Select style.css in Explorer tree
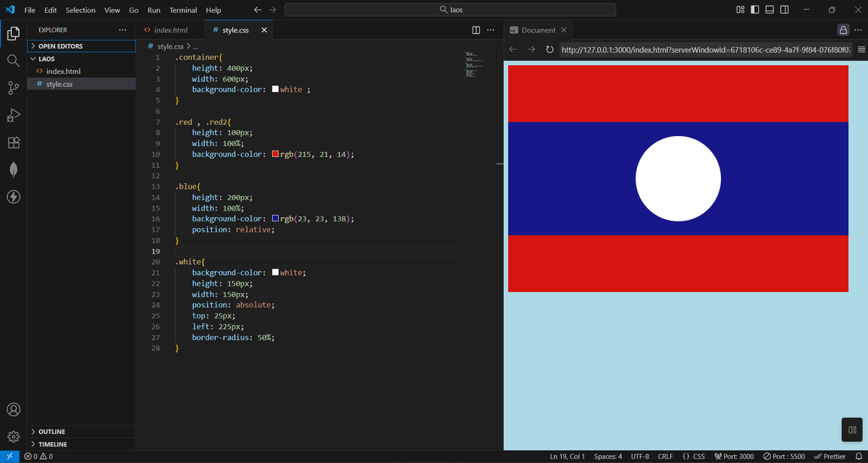This screenshot has width=868, height=463. [x=81, y=84]
